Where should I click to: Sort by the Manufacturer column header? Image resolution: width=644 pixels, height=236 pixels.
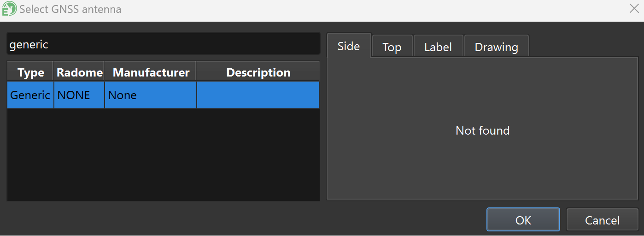[151, 72]
